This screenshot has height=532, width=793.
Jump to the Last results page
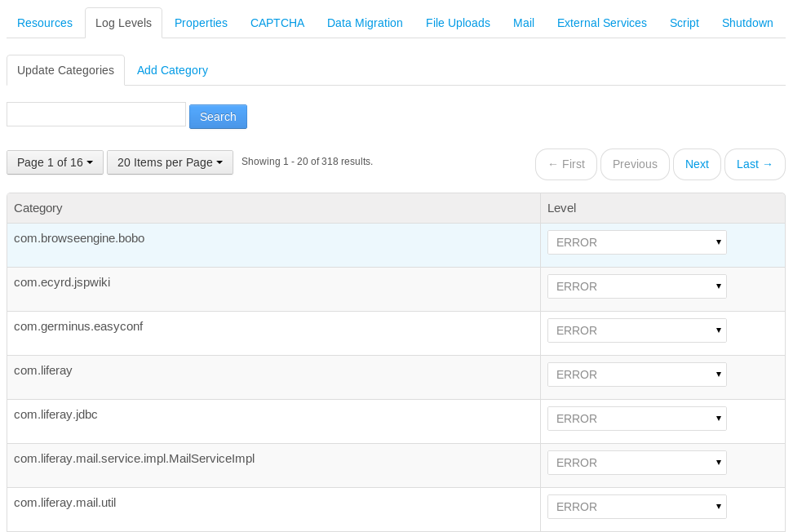coord(755,164)
